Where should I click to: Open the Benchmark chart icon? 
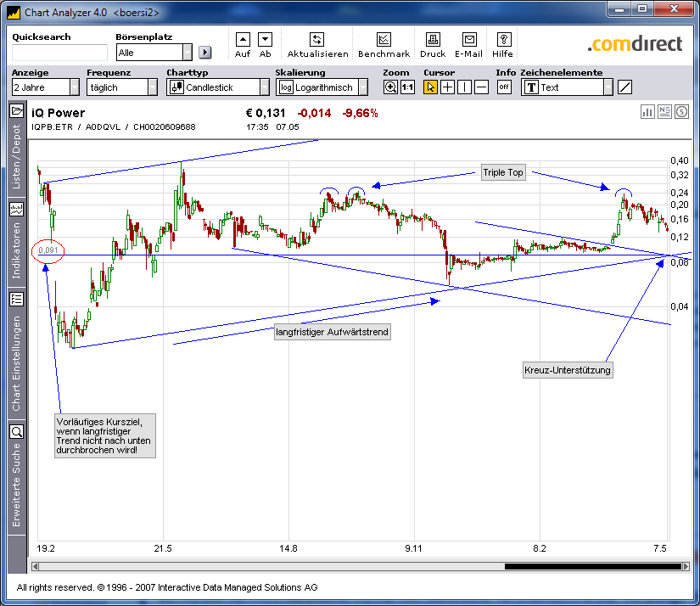coord(384,40)
